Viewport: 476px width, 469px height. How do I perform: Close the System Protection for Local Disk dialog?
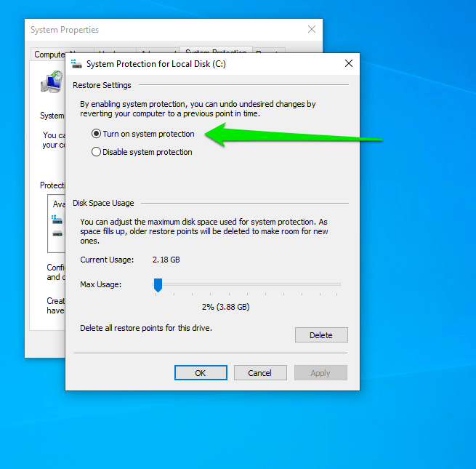349,63
